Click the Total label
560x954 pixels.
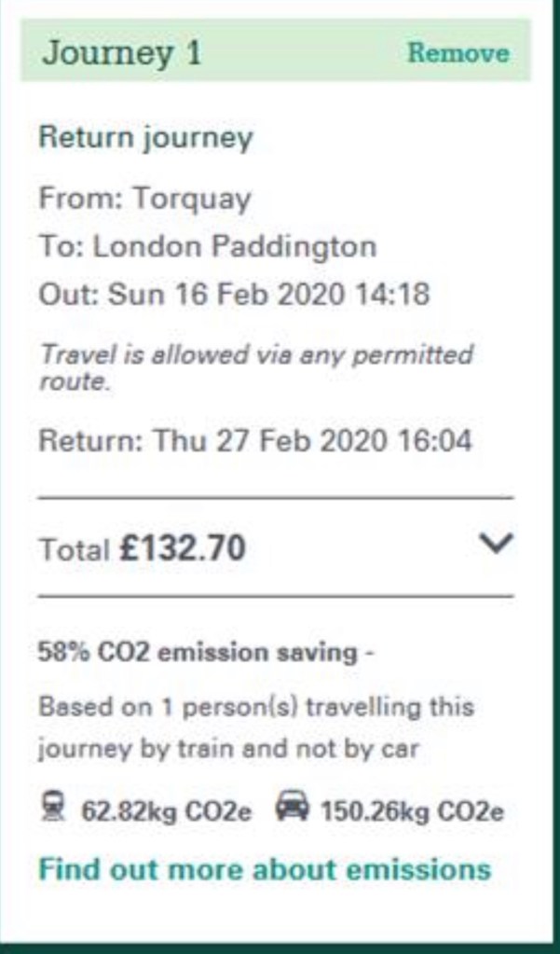74,549
